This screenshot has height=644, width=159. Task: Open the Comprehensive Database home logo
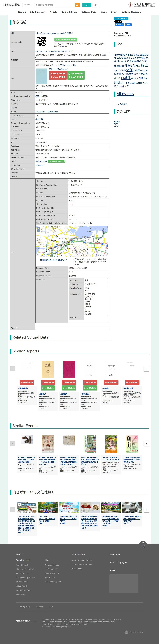coord(18,5)
